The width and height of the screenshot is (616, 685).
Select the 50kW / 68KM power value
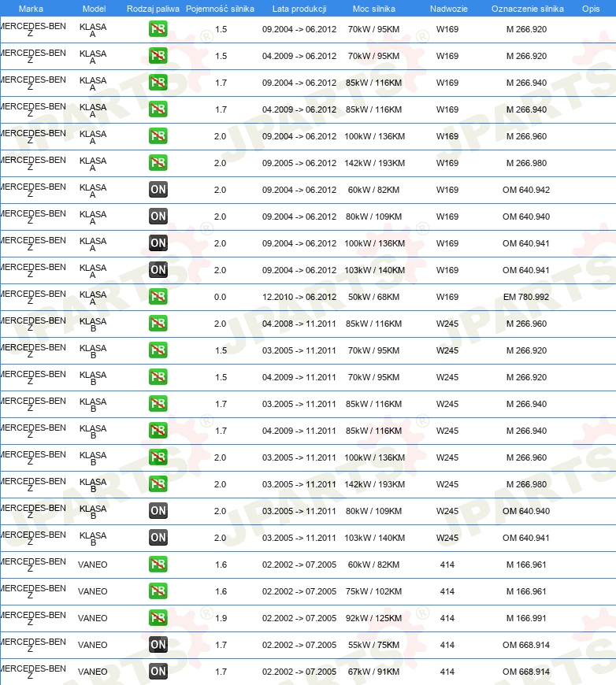[x=373, y=297]
